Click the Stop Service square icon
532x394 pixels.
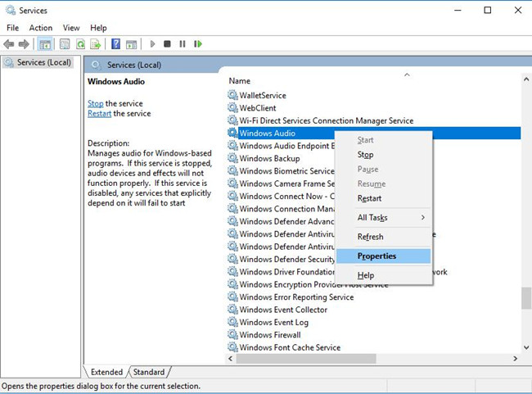167,43
